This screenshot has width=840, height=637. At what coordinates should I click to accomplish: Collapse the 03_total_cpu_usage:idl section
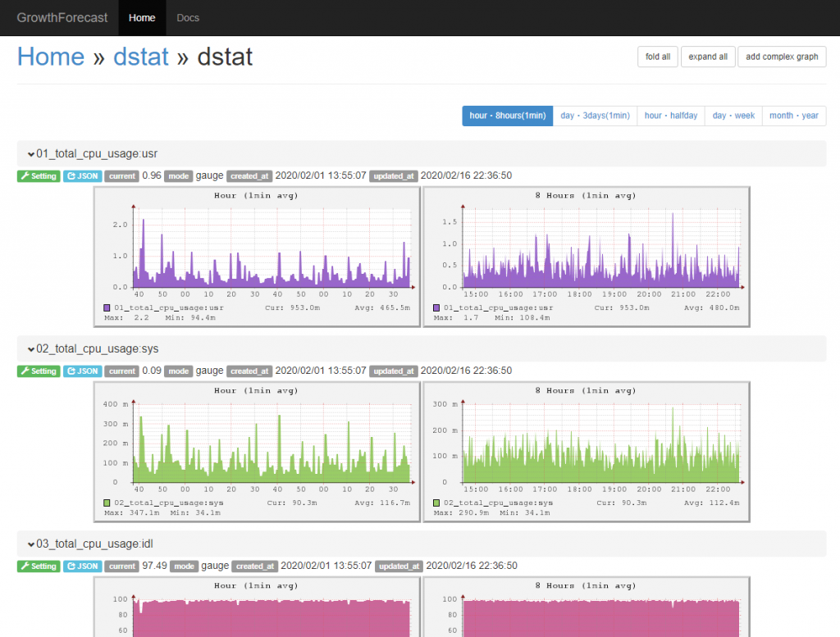[31, 544]
